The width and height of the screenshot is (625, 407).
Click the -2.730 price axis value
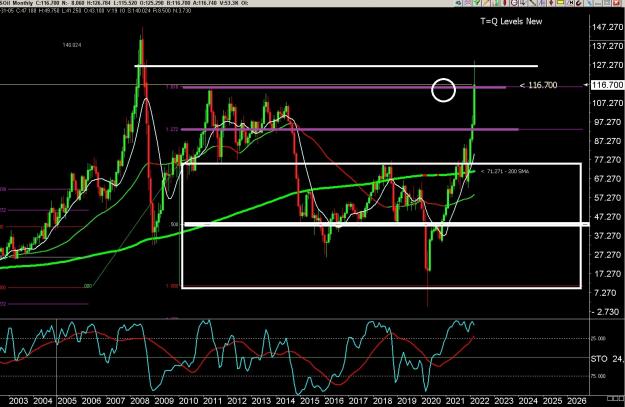[x=607, y=312]
